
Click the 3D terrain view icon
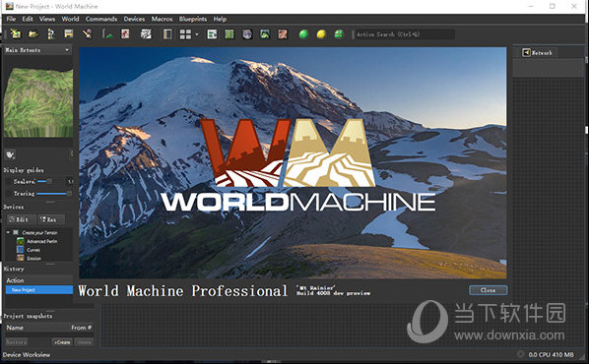click(265, 34)
